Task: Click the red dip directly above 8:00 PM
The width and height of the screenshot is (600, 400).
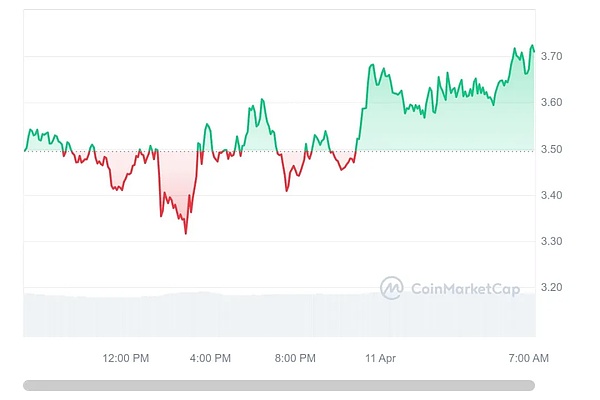Action: pyautogui.click(x=286, y=188)
